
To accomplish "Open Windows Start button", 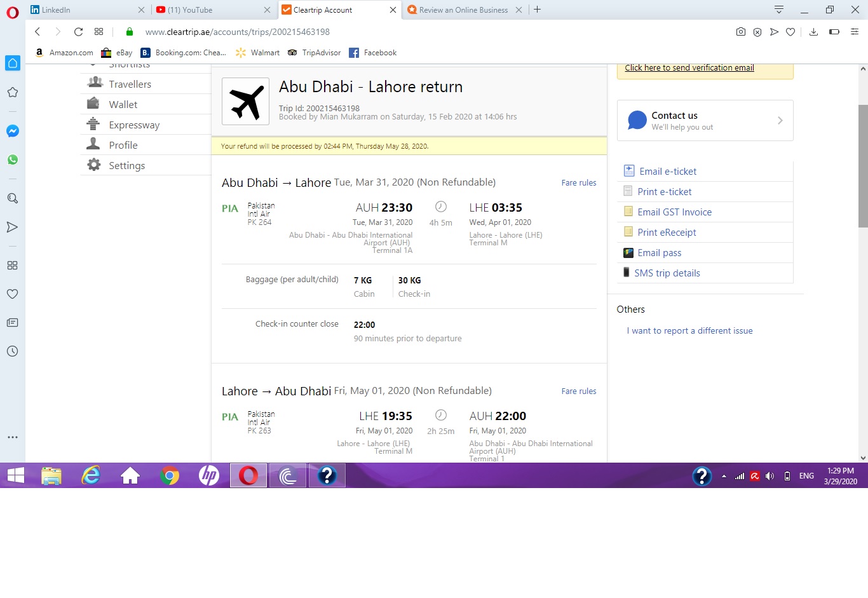I will 16,475.
